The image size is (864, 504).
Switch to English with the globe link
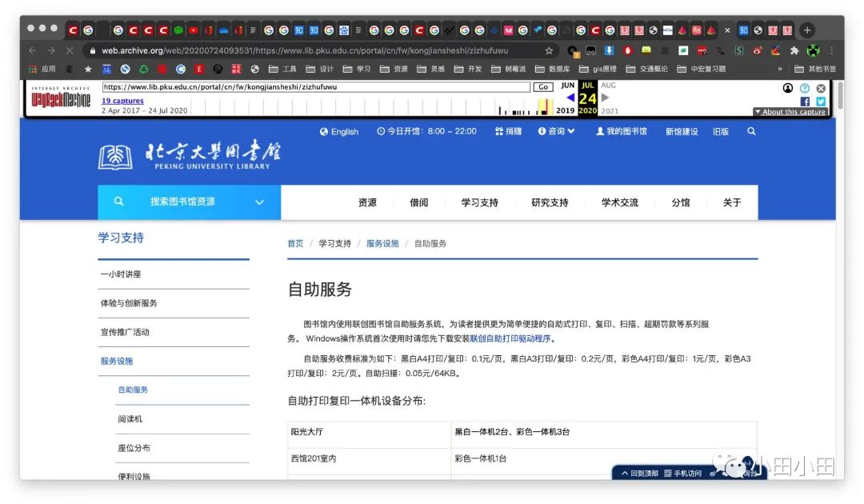tap(339, 132)
